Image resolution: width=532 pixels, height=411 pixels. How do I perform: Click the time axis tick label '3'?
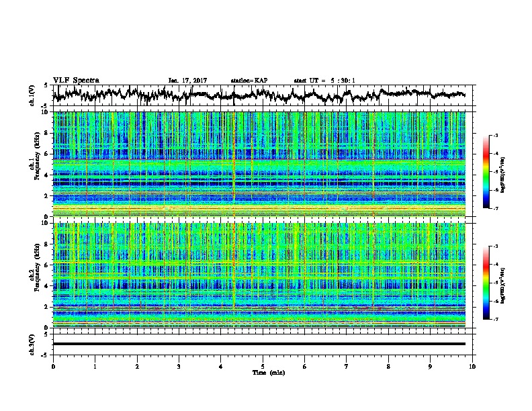tap(179, 367)
